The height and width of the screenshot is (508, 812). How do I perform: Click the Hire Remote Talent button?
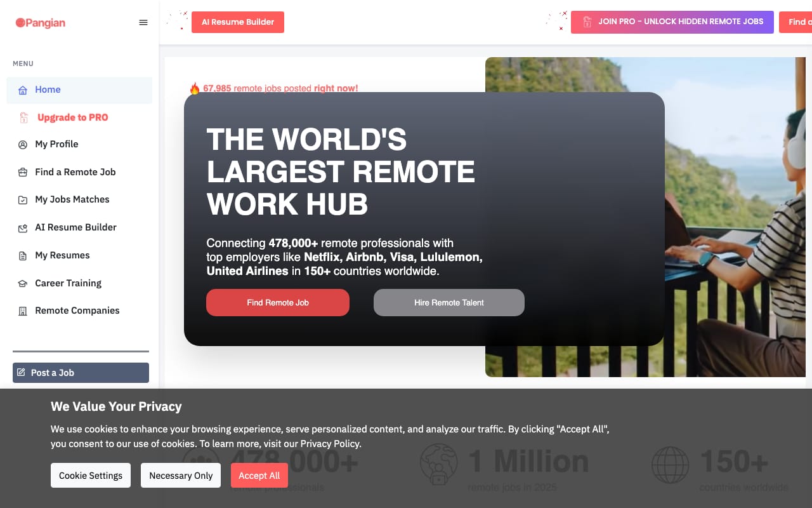[449, 302]
